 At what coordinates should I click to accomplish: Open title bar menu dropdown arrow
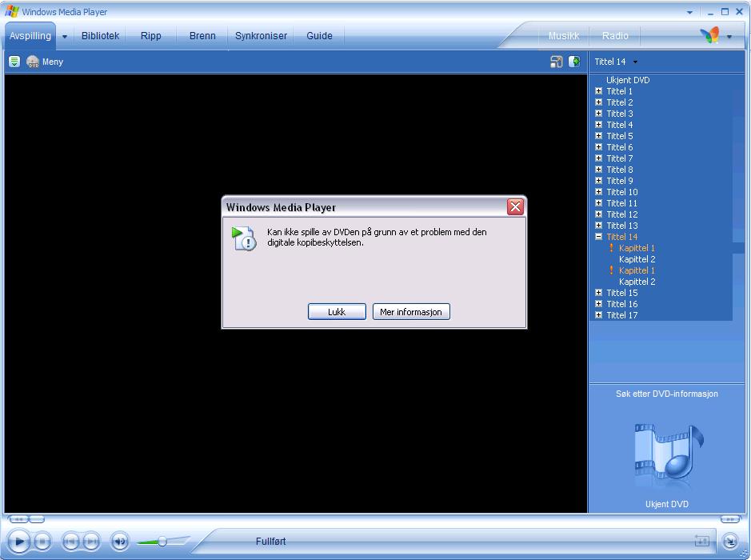(689, 13)
